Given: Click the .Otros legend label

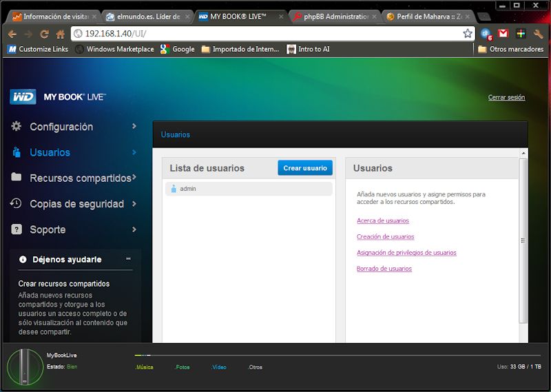Looking at the screenshot, I should [x=255, y=367].
